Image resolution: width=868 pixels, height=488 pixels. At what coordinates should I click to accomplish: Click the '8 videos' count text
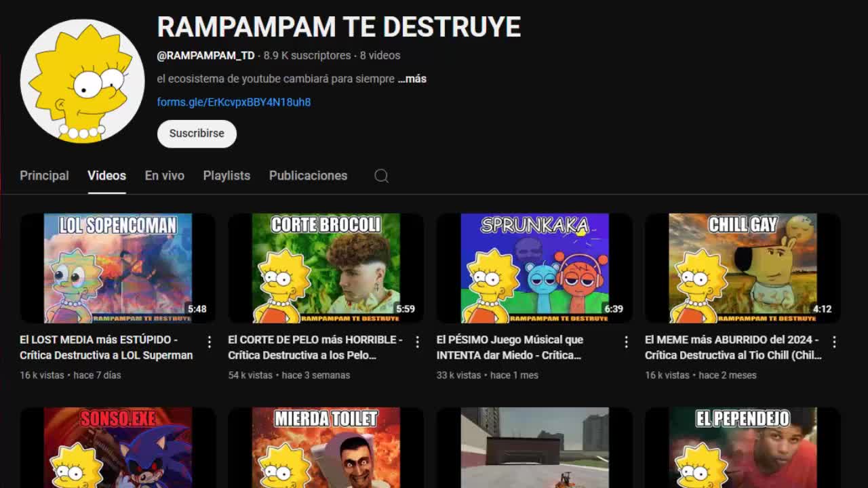[x=380, y=56]
